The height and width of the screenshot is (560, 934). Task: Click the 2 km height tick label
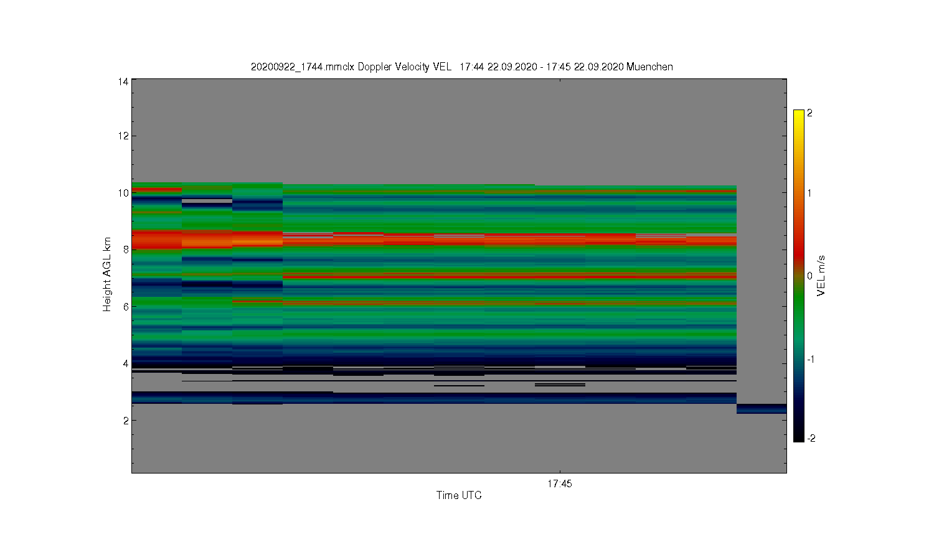point(126,420)
